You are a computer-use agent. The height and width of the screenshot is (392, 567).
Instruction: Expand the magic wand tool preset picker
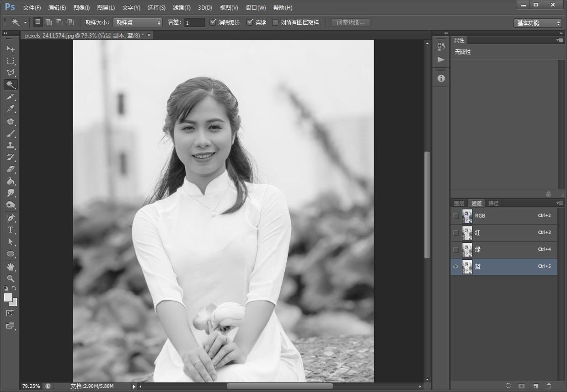point(25,22)
